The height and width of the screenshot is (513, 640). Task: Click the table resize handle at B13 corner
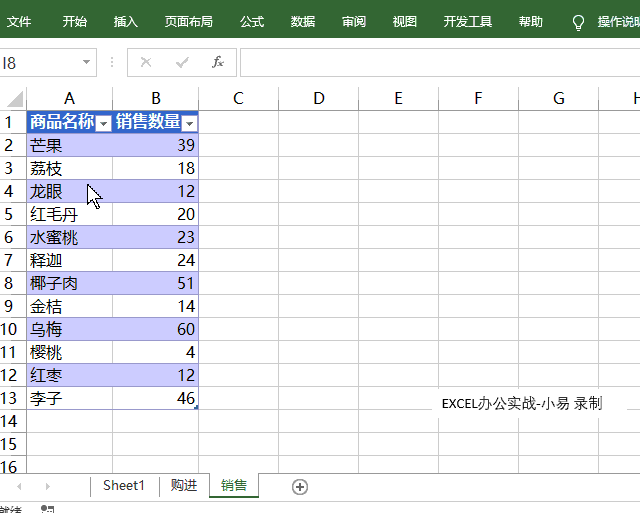(196, 407)
